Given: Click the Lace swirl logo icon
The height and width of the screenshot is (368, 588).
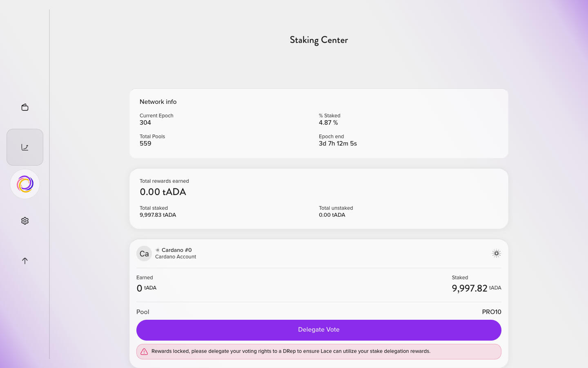Looking at the screenshot, I should [25, 184].
